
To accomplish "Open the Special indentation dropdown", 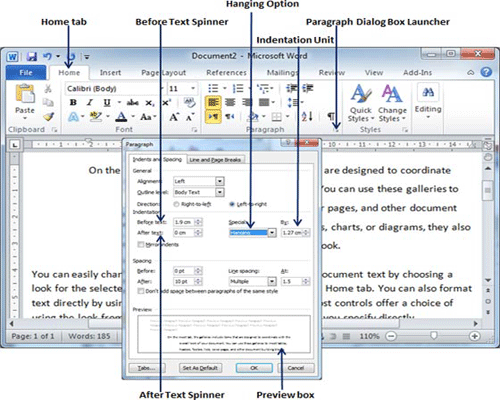I will click(x=272, y=232).
